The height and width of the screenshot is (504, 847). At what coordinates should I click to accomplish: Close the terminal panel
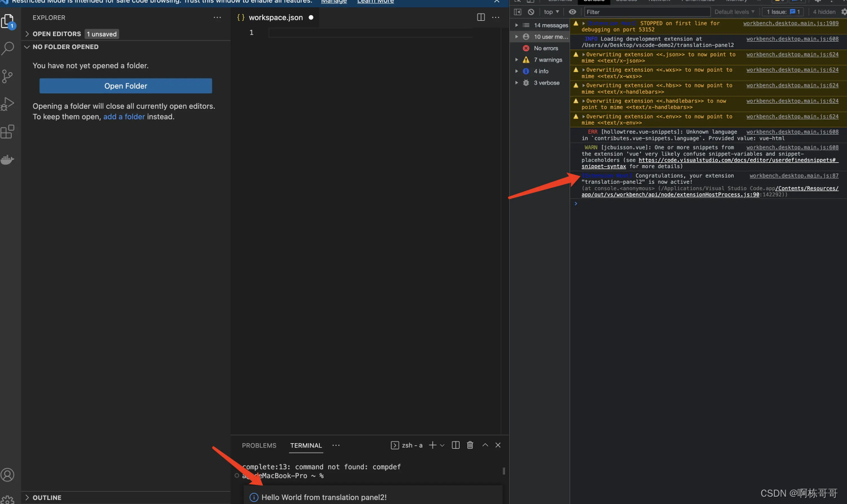click(498, 445)
